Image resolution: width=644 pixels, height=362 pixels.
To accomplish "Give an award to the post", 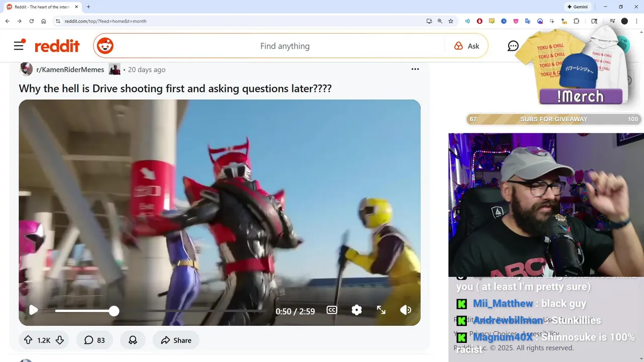I will 133,340.
